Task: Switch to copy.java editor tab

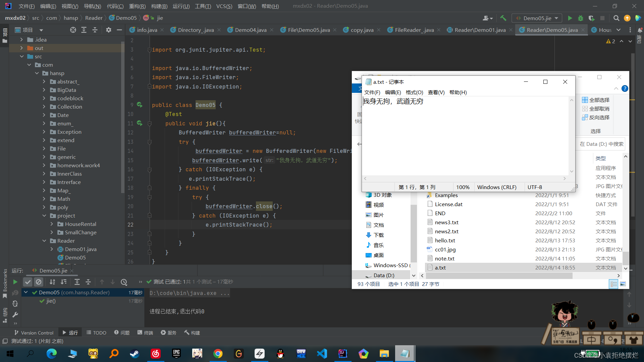Action: (362, 30)
